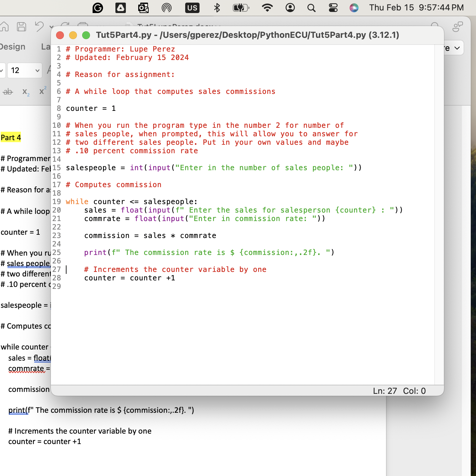Click the Home icon in Word toolbar
476x476 pixels.
coord(4,26)
